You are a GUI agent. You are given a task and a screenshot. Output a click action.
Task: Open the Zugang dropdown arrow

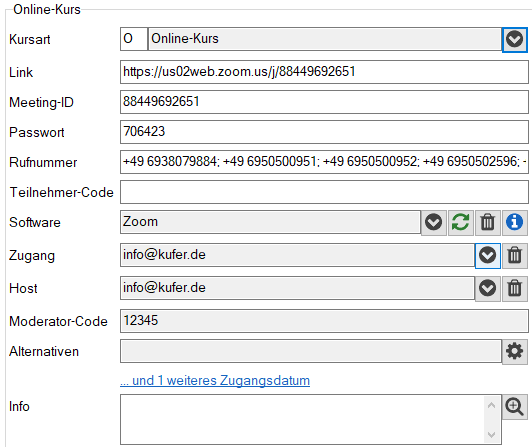(x=488, y=256)
